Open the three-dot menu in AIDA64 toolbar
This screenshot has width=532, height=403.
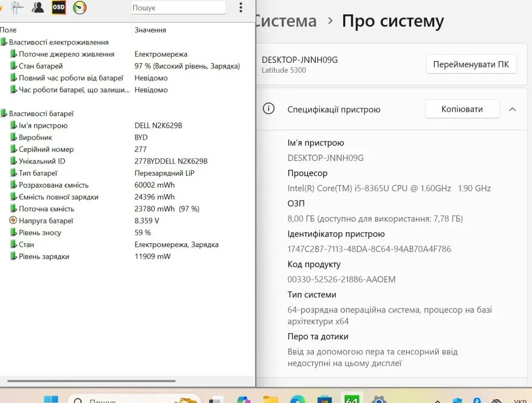coord(241,8)
